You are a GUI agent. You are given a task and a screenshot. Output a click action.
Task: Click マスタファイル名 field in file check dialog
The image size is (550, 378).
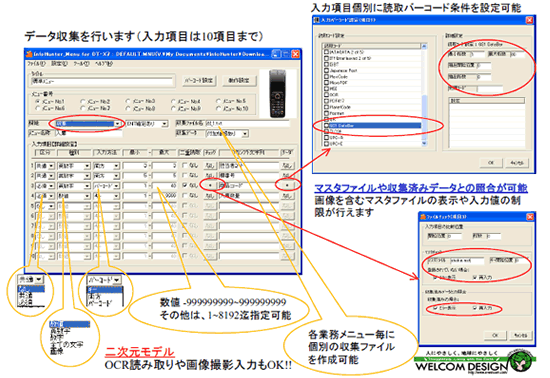(x=467, y=261)
